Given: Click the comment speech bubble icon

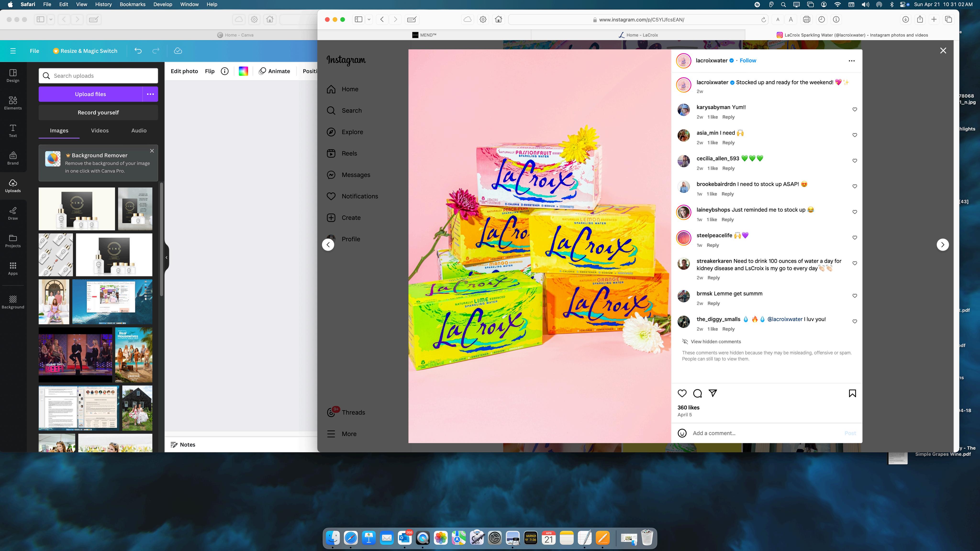Looking at the screenshot, I should (x=697, y=393).
